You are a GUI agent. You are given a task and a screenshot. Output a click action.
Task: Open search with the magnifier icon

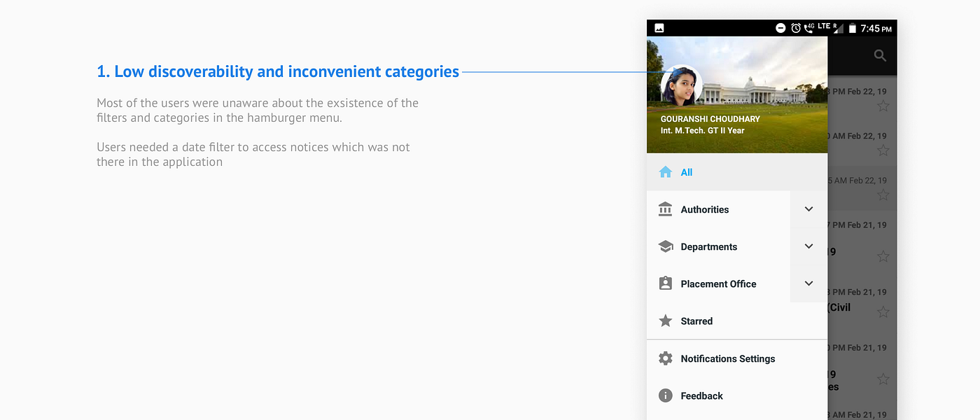point(880,55)
